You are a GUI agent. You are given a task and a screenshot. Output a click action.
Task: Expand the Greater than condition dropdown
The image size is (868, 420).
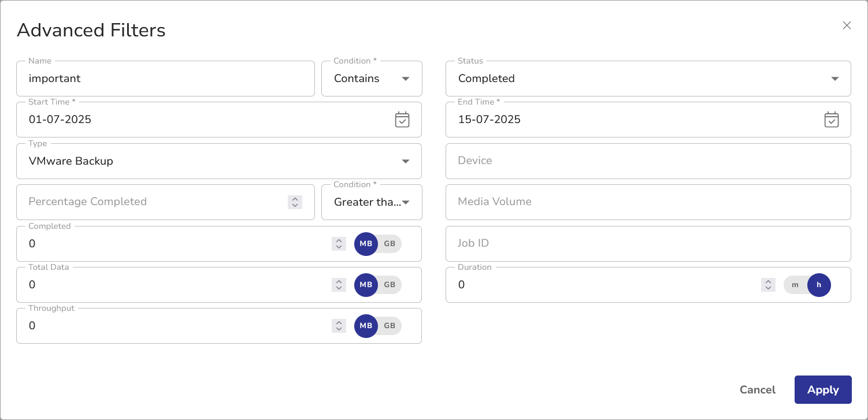pos(372,202)
